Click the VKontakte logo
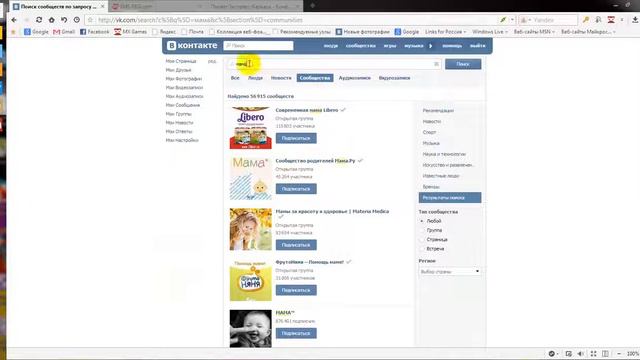 point(192,46)
